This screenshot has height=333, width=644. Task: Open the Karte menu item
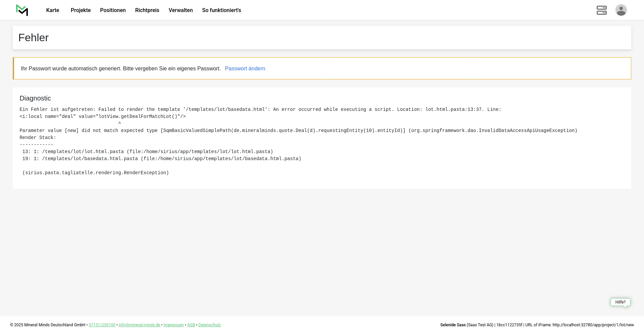53,10
